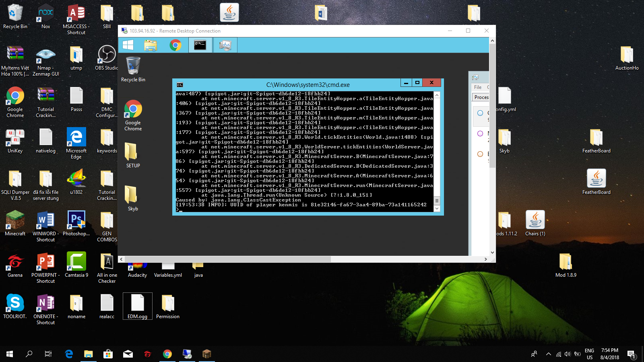Viewport: 644px width, 362px height.
Task: Select the orange circle radio option
Action: point(480,154)
